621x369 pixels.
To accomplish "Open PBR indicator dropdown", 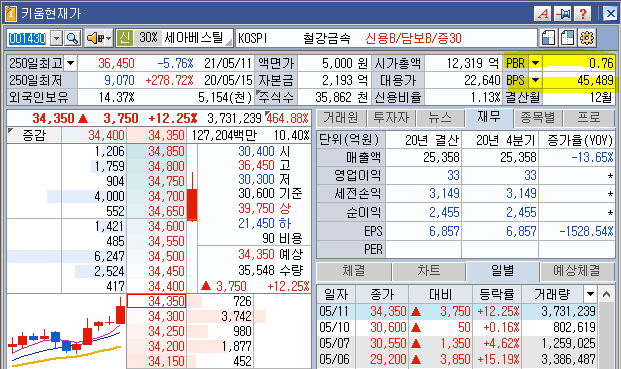I will tap(535, 63).
